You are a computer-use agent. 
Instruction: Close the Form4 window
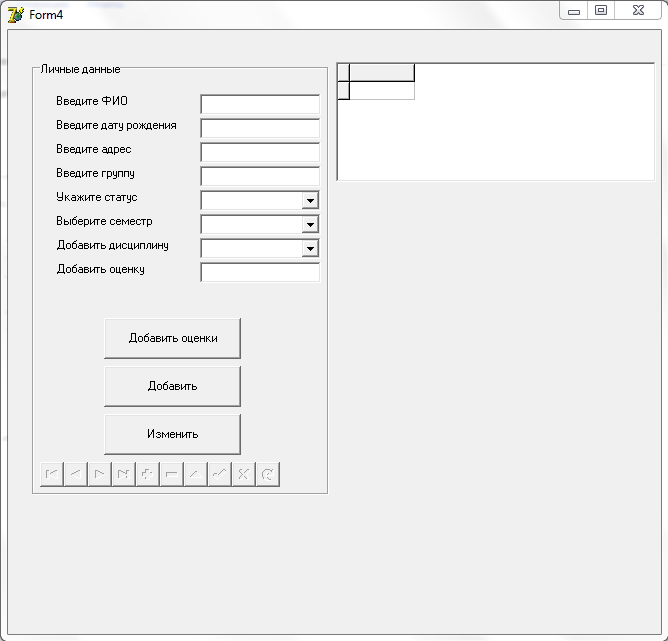coord(638,11)
